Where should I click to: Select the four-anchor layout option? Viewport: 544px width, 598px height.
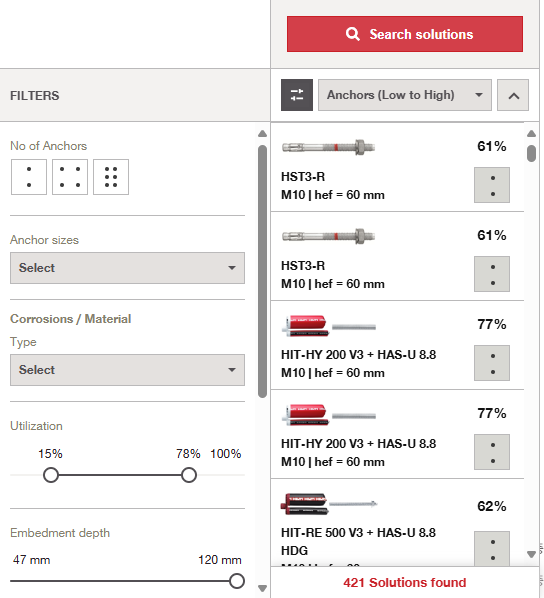point(70,177)
